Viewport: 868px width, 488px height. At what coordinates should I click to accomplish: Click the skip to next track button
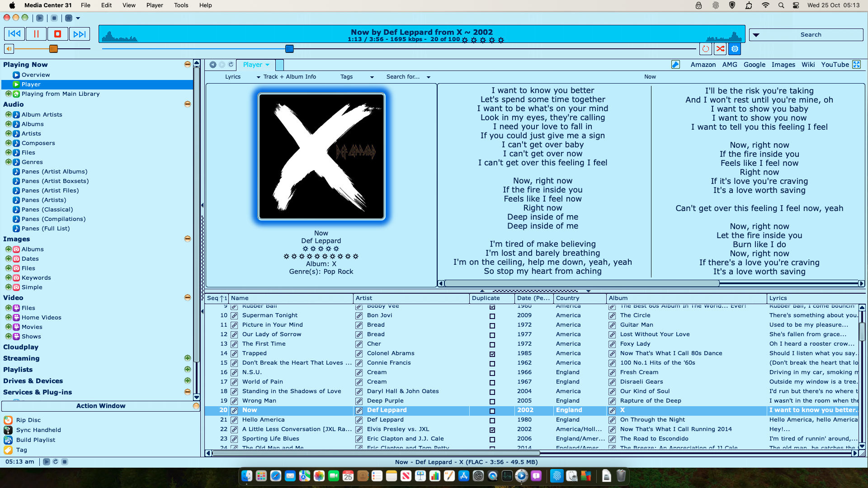(x=79, y=34)
